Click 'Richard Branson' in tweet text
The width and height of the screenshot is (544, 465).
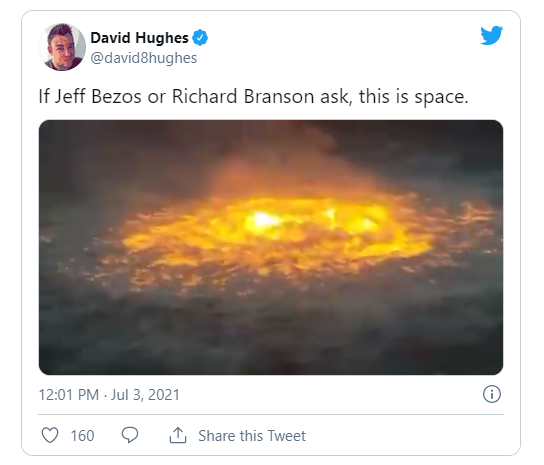coord(243,96)
